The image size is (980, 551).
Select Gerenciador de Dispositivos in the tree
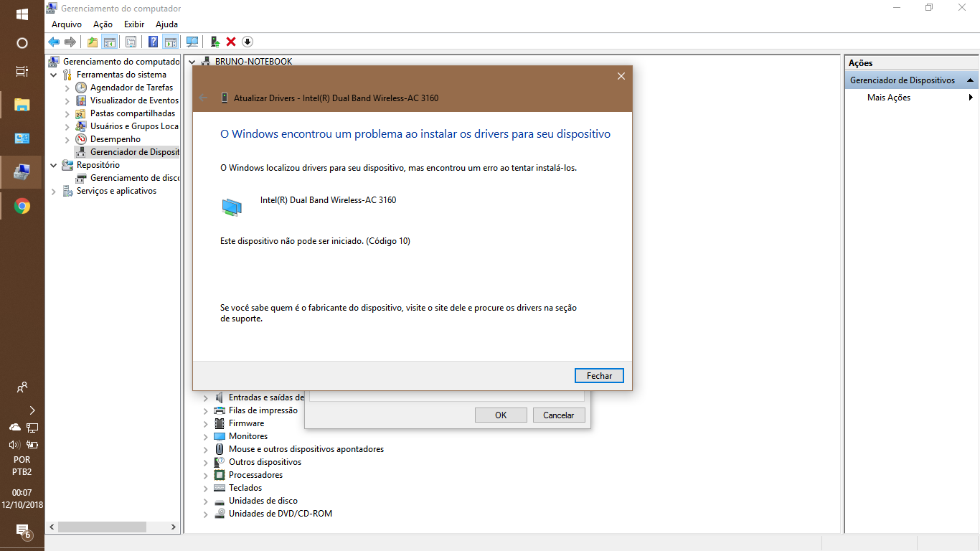pyautogui.click(x=134, y=152)
